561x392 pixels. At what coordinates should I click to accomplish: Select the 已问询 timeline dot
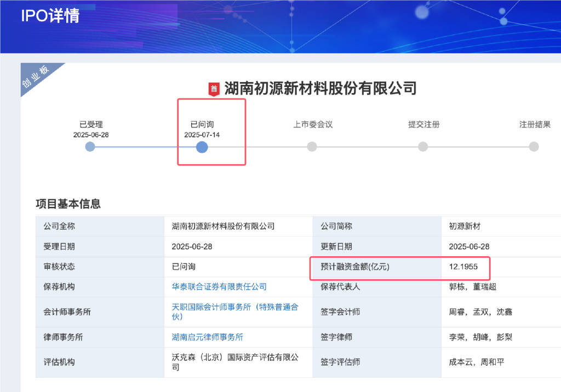pos(202,147)
